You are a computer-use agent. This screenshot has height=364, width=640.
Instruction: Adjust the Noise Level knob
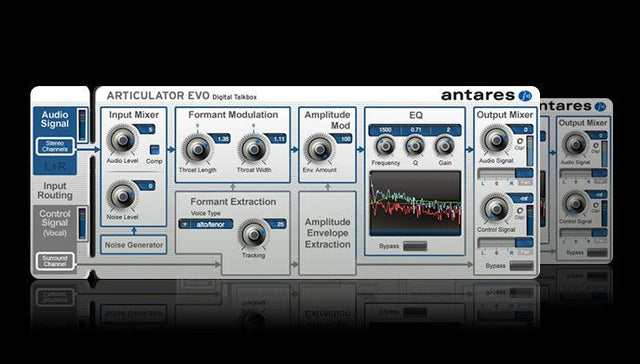(122, 196)
